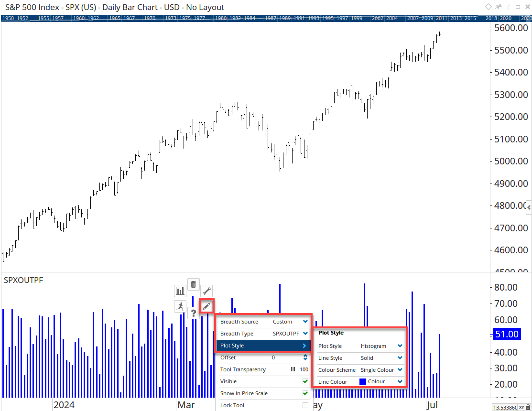Image resolution: width=532 pixels, height=411 pixels.
Task: Open the Breadth Type dropdown
Action: click(x=305, y=334)
